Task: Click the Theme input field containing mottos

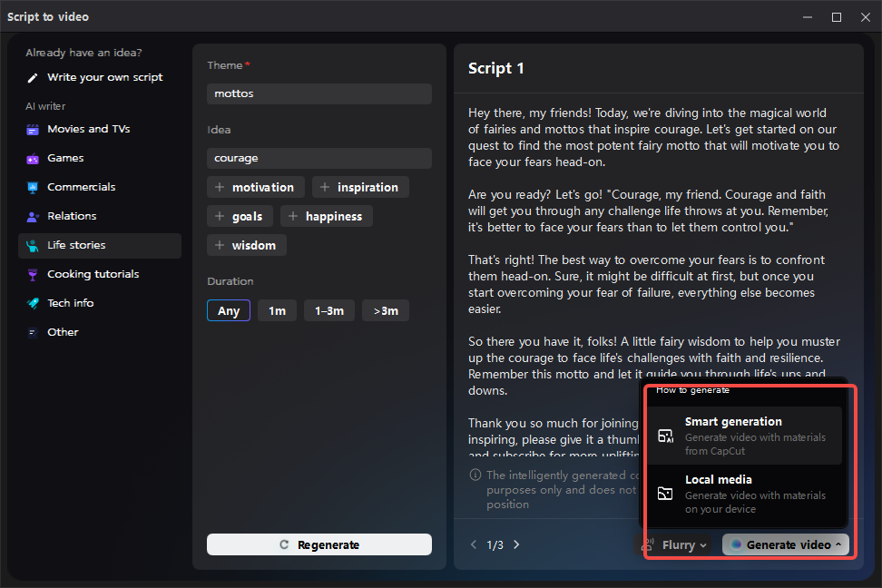Action: pyautogui.click(x=318, y=93)
